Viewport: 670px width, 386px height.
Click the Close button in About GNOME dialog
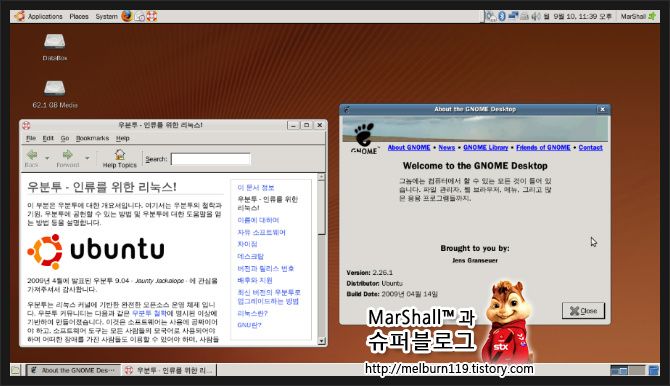point(583,311)
